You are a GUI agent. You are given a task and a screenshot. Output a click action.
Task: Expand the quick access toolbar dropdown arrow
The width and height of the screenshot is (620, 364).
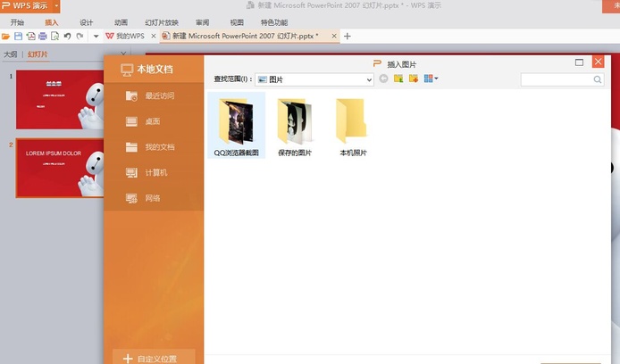96,37
